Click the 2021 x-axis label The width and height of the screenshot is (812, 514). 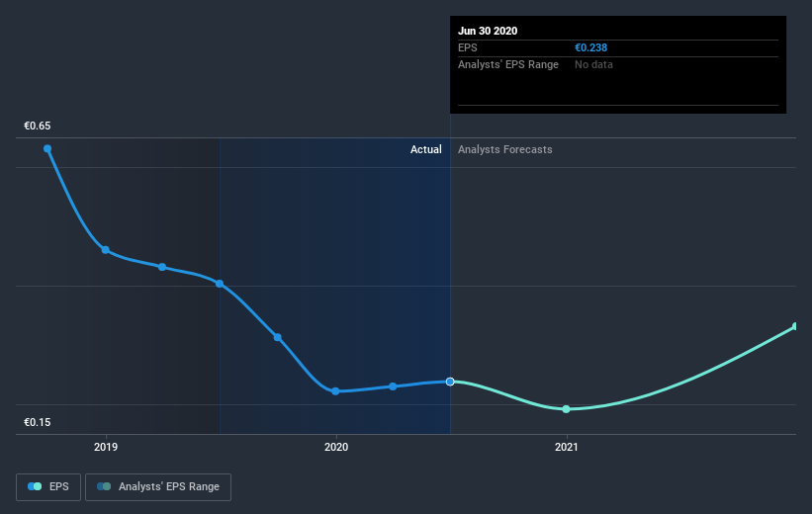566,447
